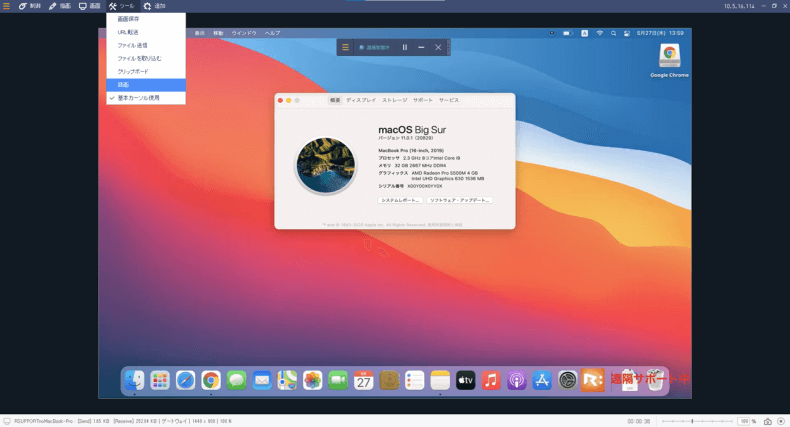The image size is (790, 427).
Task: Open the mac 表示 menu
Action: pyautogui.click(x=200, y=33)
